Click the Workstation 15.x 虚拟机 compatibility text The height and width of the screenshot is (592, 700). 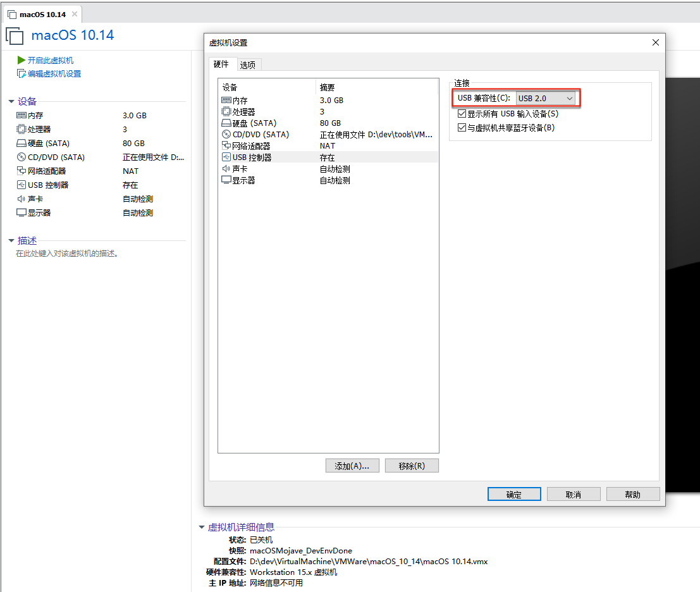[293, 572]
